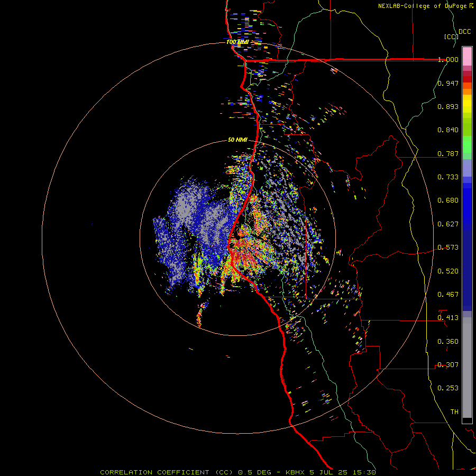Click the TH threshold label
The width and height of the screenshot is (476, 476).
[454, 412]
